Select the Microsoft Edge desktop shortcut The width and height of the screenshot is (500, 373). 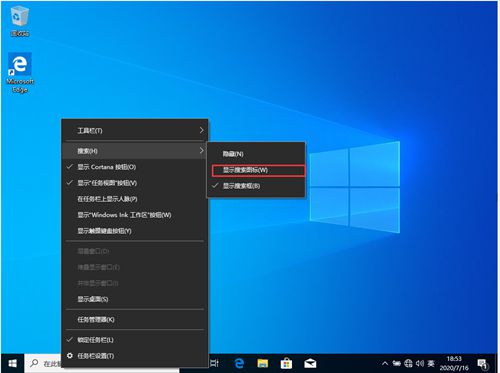click(20, 72)
